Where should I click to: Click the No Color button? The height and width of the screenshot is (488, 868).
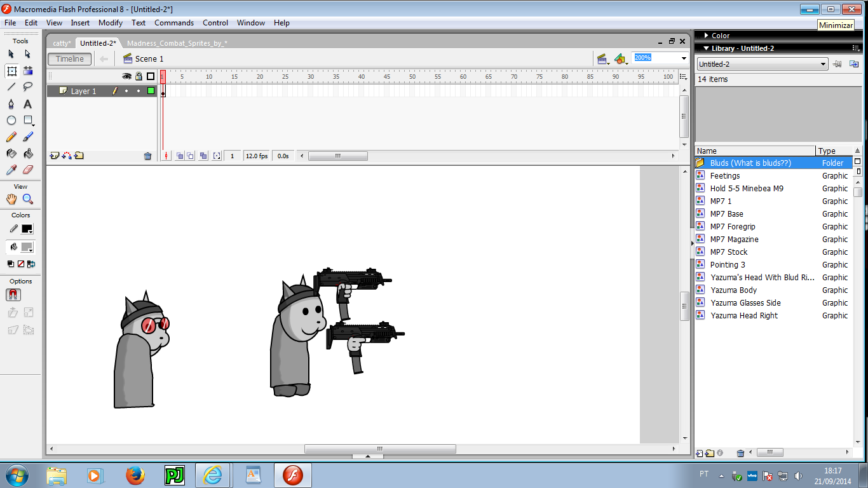click(x=21, y=264)
